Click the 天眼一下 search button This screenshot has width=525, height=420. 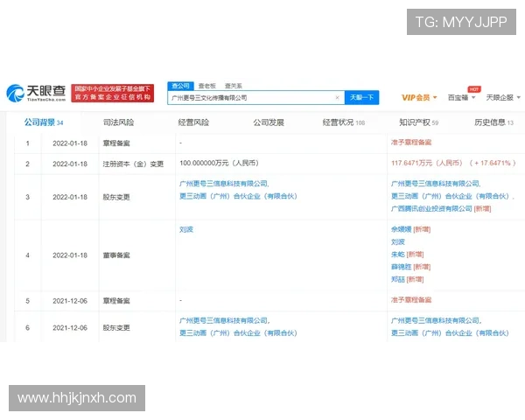pyautogui.click(x=361, y=97)
